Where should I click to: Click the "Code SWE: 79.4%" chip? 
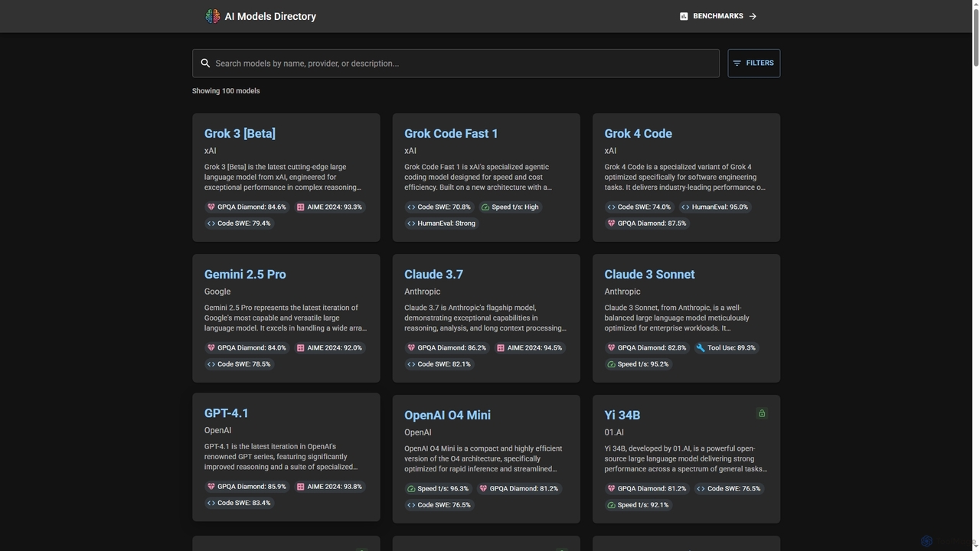click(239, 223)
